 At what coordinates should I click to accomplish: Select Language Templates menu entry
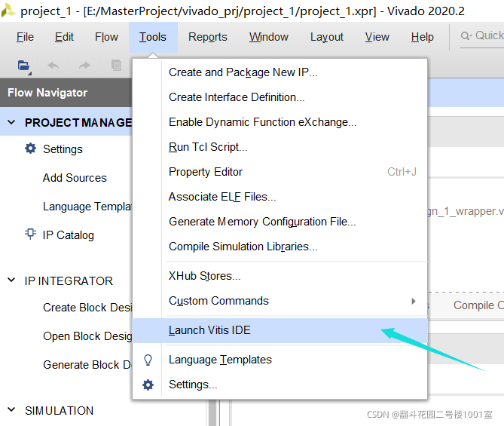[279, 360]
